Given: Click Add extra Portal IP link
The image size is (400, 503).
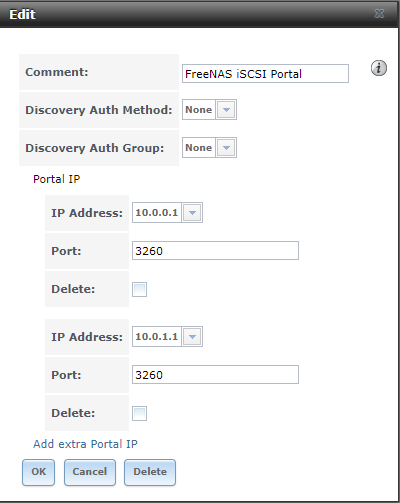Looking at the screenshot, I should 85,444.
